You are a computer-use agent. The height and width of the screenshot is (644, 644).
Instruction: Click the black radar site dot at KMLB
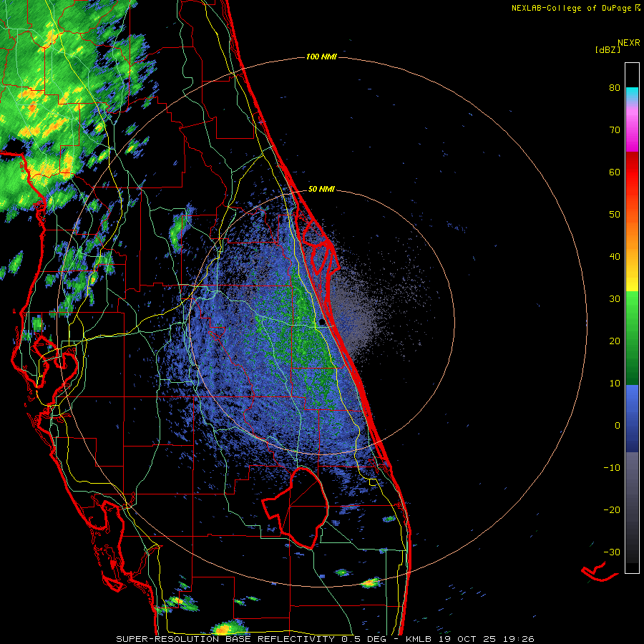(x=322, y=323)
